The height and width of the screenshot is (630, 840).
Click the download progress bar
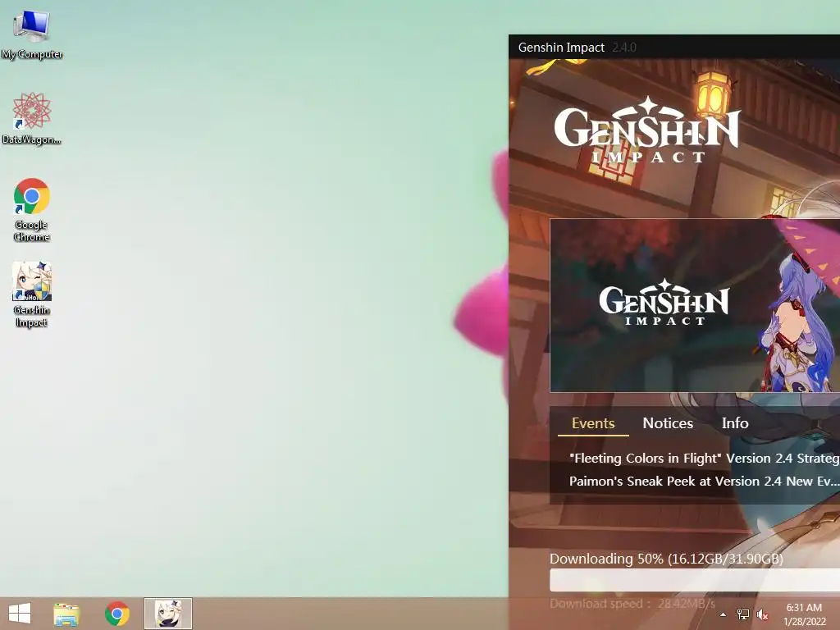pos(695,581)
